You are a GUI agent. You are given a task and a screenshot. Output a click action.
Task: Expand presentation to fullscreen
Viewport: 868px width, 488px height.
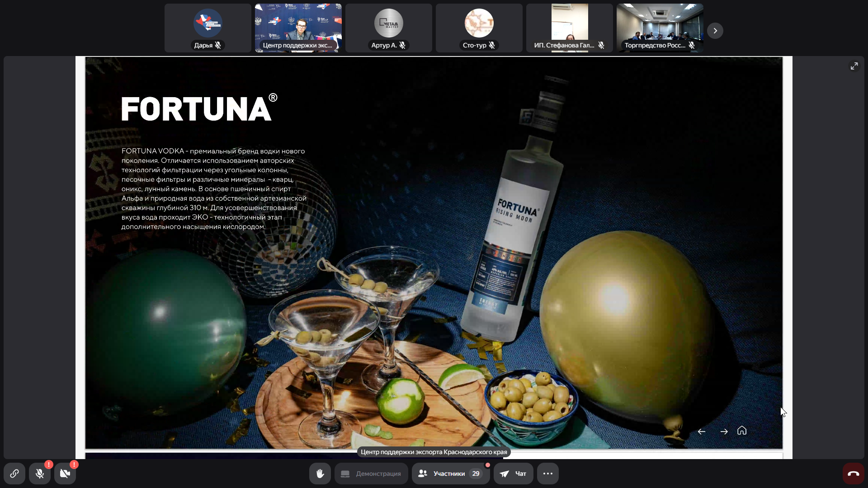coord(854,66)
